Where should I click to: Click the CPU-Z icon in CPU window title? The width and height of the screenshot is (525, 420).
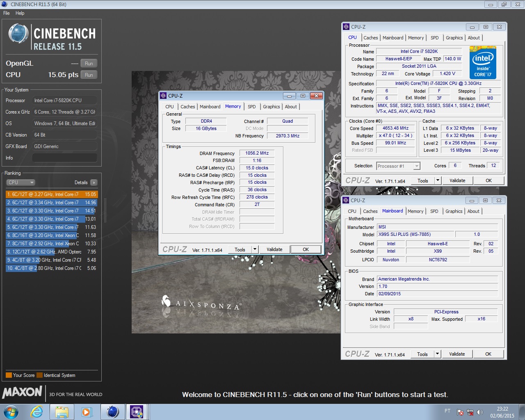pyautogui.click(x=346, y=27)
